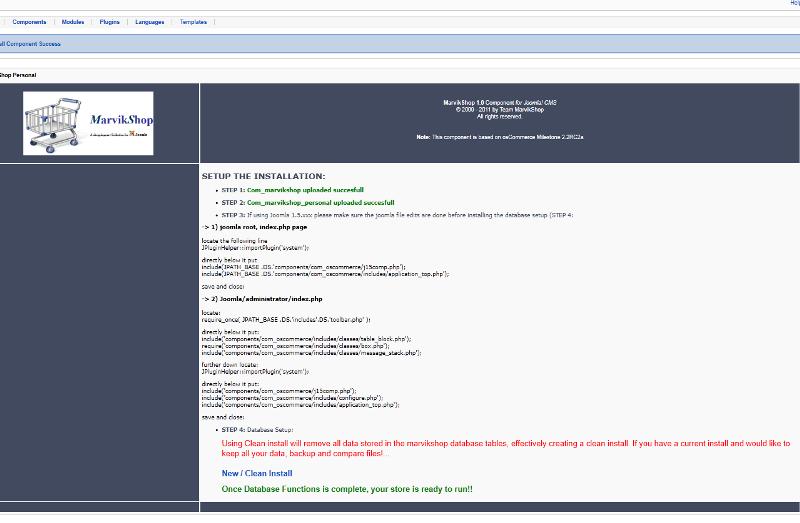Click the include table_block.php code line

pos(306,339)
